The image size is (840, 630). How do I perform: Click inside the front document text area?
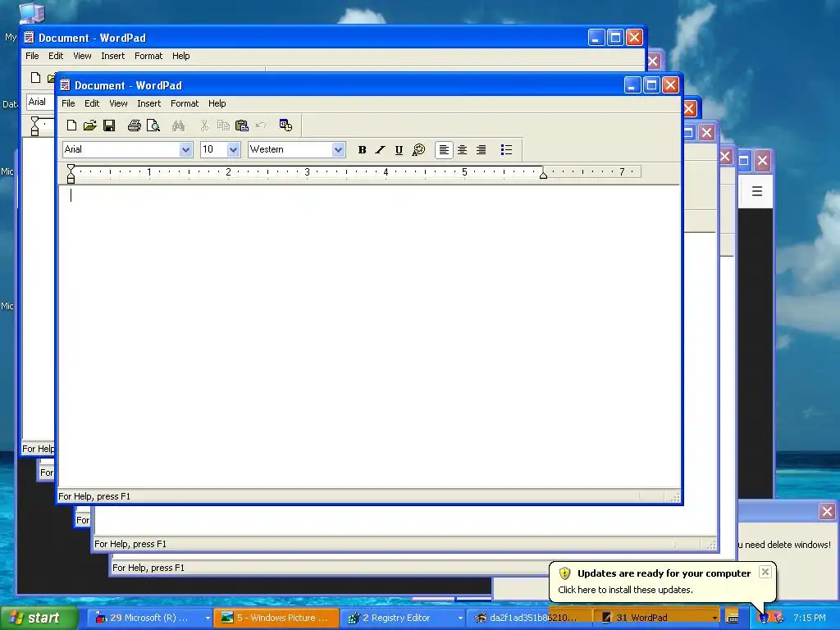(368, 336)
